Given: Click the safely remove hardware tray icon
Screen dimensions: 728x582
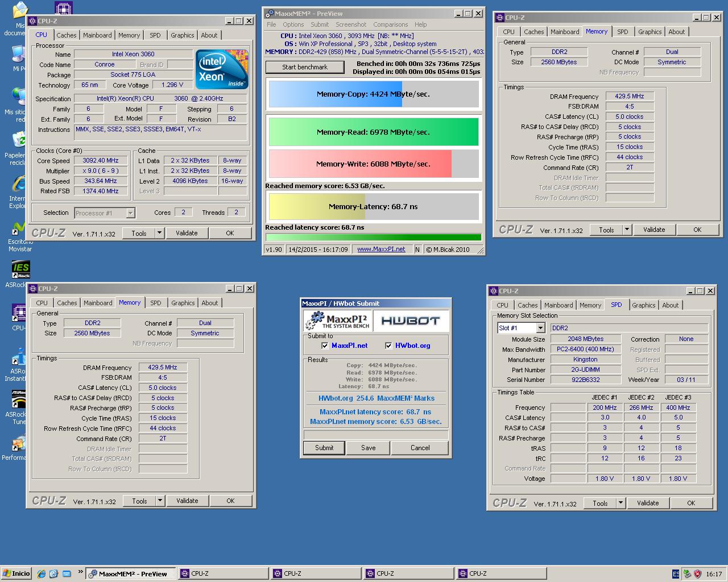Looking at the screenshot, I should coord(687,574).
